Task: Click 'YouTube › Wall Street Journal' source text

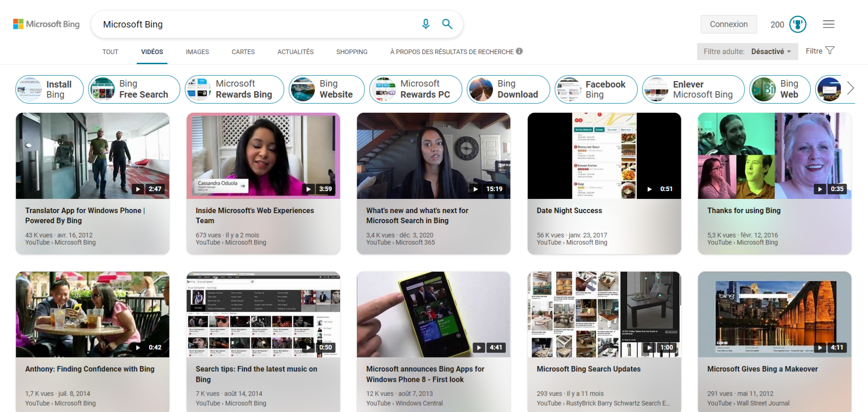Action: [x=749, y=403]
